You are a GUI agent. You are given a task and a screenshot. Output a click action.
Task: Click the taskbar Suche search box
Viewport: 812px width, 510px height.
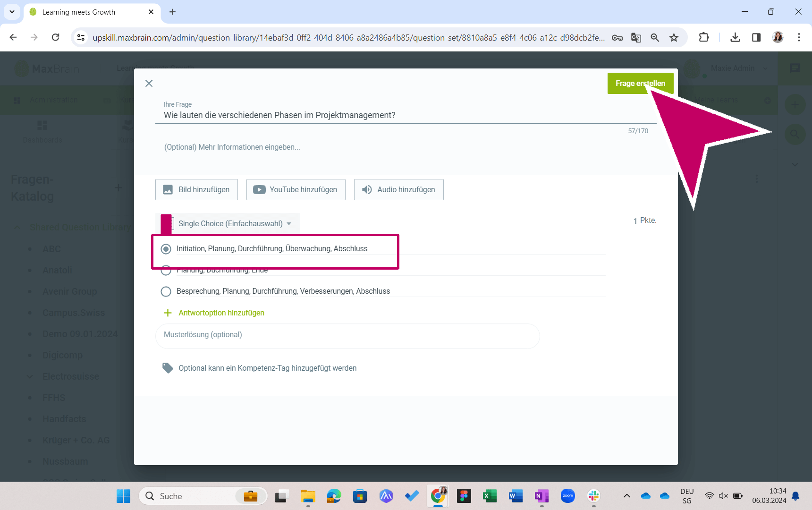point(203,496)
